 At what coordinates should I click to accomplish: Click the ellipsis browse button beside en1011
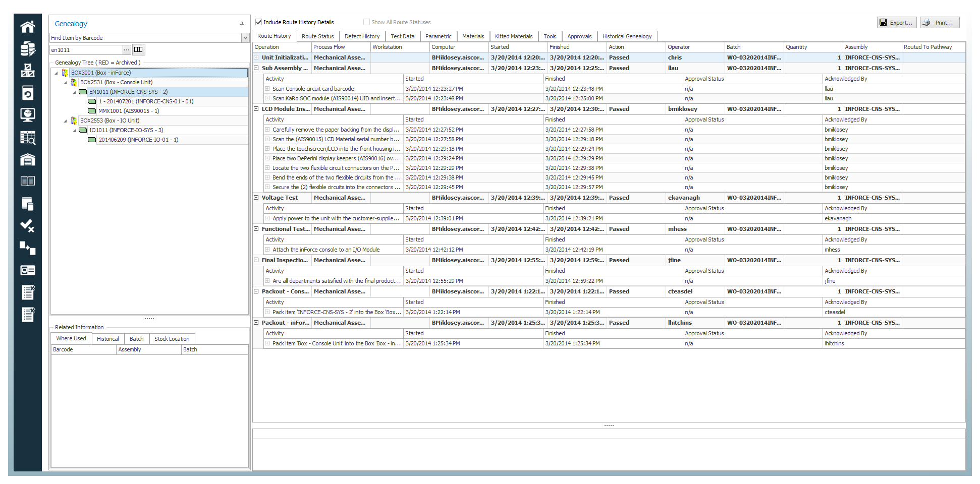click(x=127, y=49)
